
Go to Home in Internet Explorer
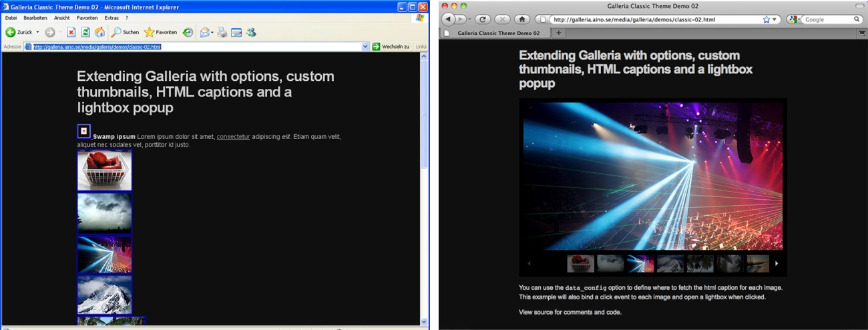pos(99,32)
